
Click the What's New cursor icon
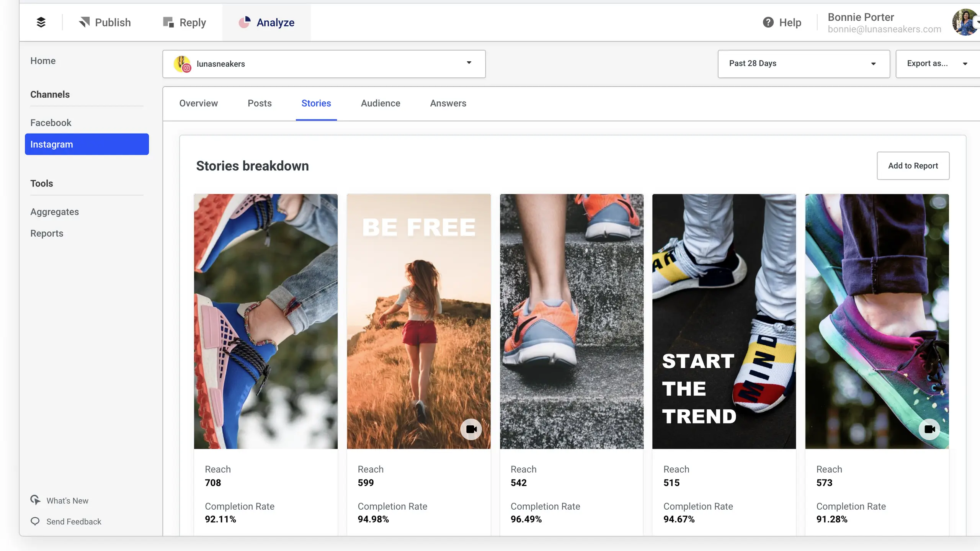point(35,500)
